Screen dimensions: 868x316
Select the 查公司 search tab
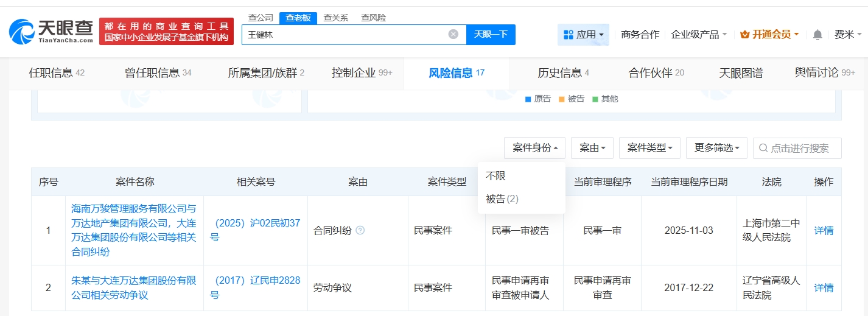tap(261, 18)
